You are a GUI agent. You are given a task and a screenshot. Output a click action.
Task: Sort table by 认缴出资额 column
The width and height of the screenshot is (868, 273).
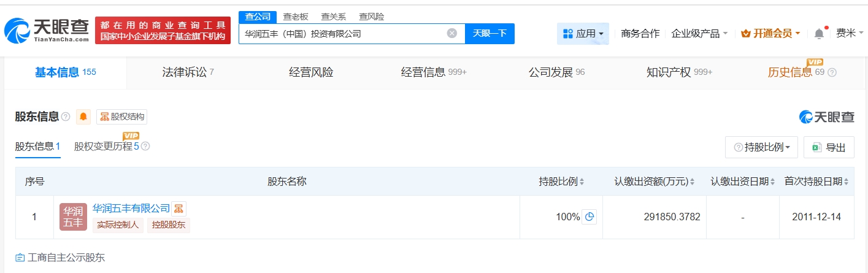pos(692,182)
